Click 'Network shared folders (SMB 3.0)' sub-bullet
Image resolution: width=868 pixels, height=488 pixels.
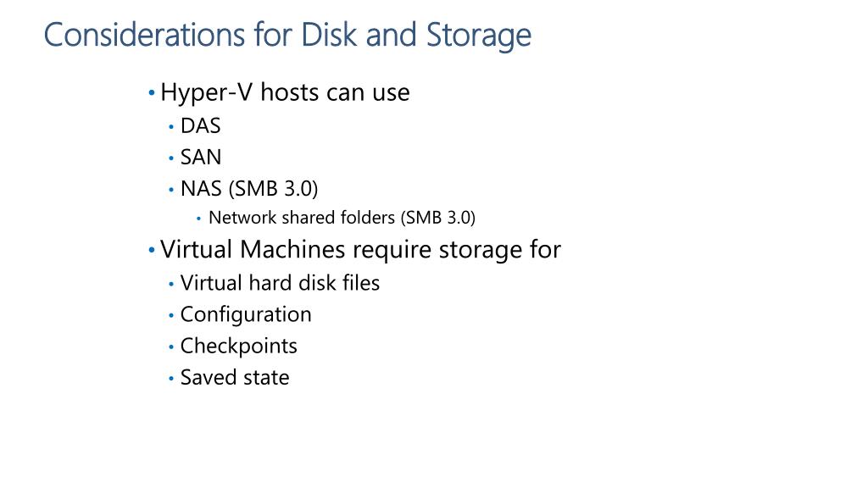342,218
